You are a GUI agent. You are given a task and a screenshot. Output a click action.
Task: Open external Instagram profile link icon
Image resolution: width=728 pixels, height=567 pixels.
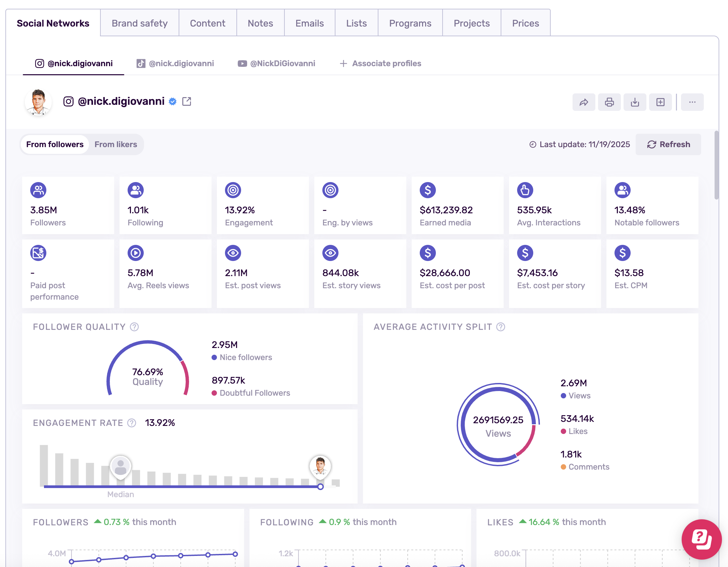click(x=187, y=101)
